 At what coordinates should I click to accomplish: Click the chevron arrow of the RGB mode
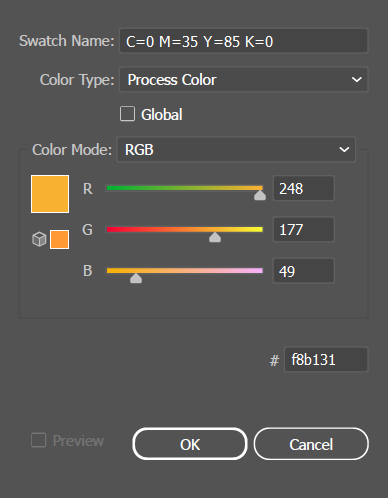pyautogui.click(x=344, y=150)
